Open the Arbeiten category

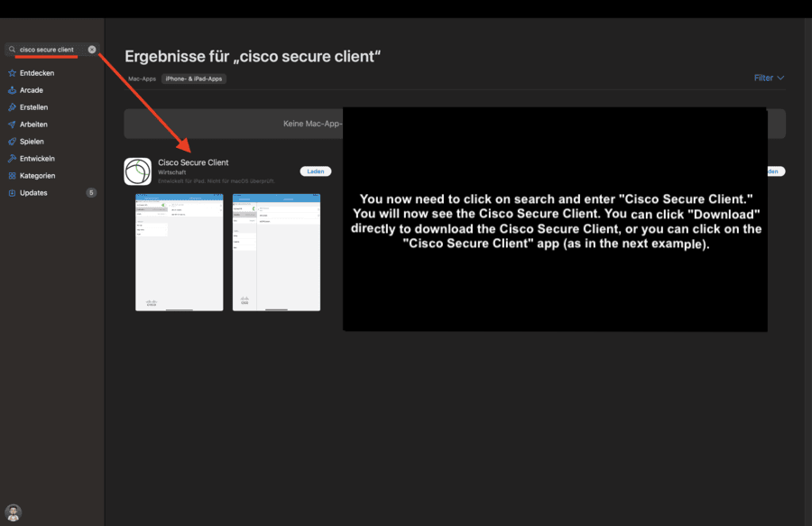(x=28, y=125)
